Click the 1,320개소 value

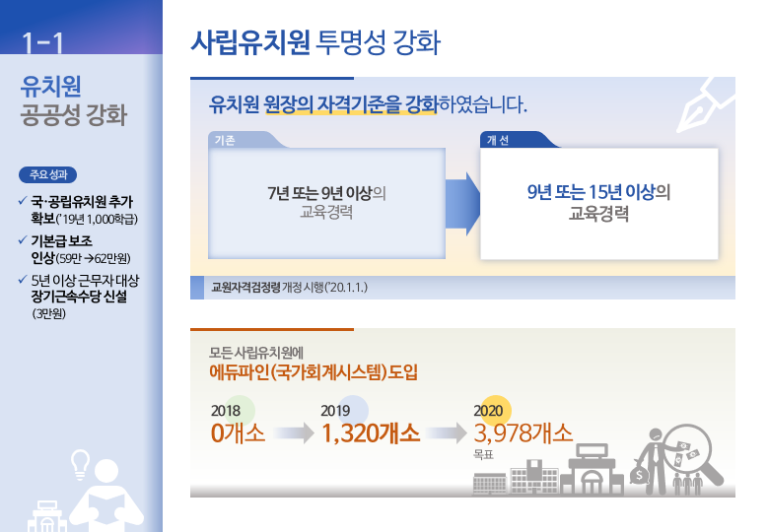371,433
